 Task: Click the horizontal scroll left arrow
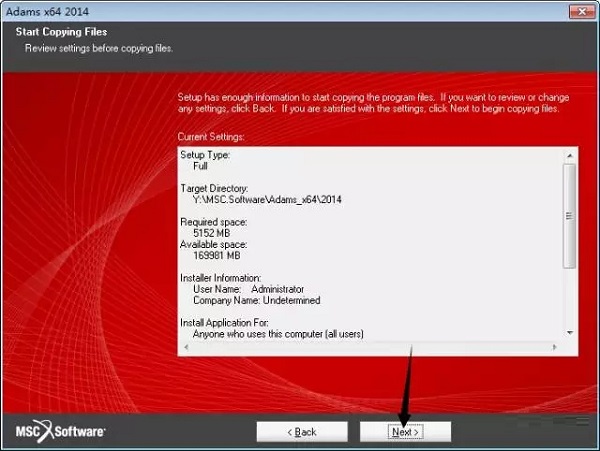(186, 347)
